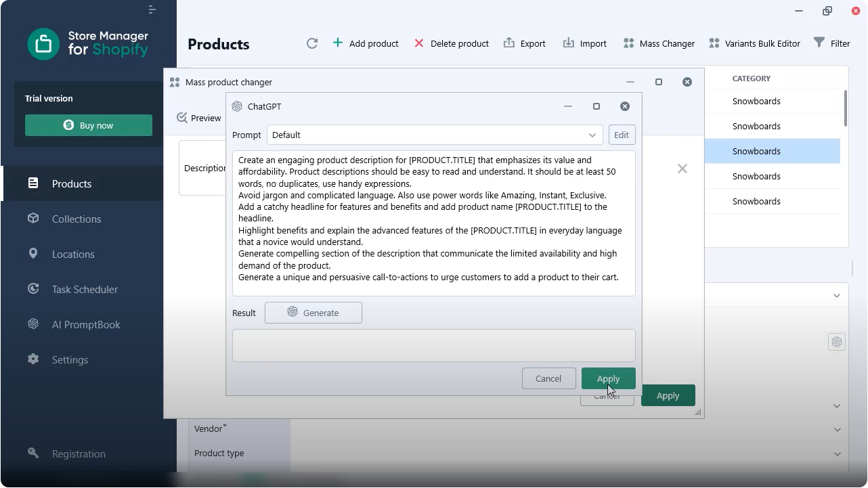Viewport: 868px width, 488px height.
Task: Click the Edit prompt button
Action: pos(622,135)
